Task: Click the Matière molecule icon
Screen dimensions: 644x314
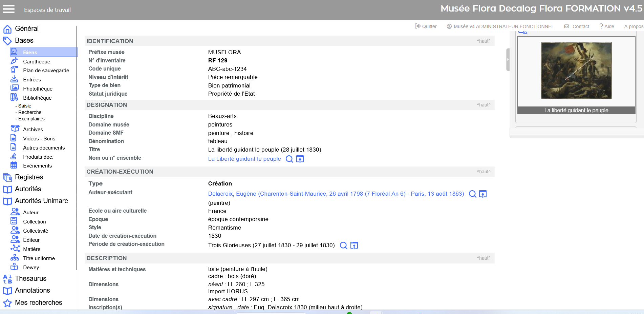Action: 15,249
